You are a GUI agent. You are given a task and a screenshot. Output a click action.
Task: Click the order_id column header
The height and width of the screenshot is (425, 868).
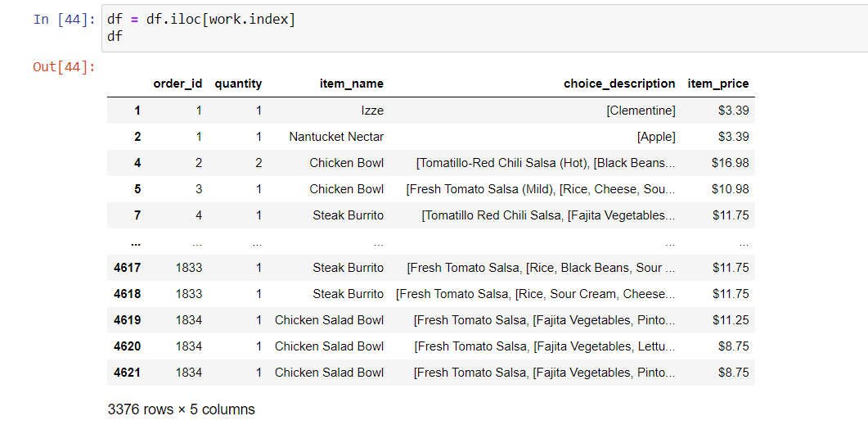tap(178, 84)
